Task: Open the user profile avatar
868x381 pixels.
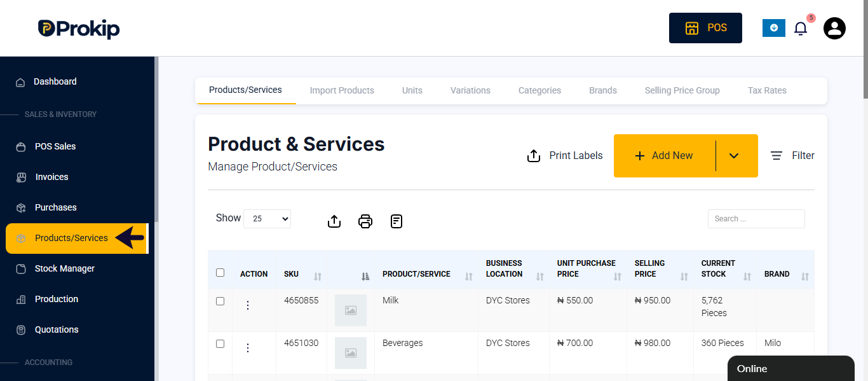Action: pos(834,28)
